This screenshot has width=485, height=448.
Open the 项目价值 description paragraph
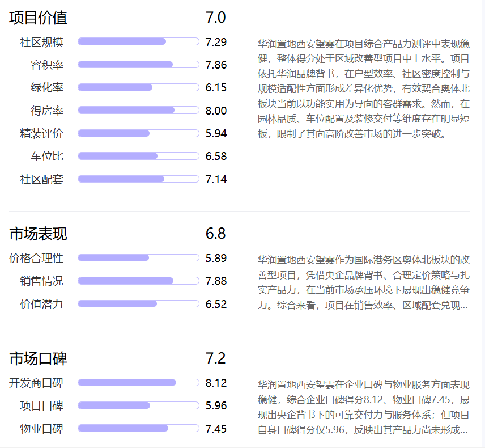[x=364, y=89]
